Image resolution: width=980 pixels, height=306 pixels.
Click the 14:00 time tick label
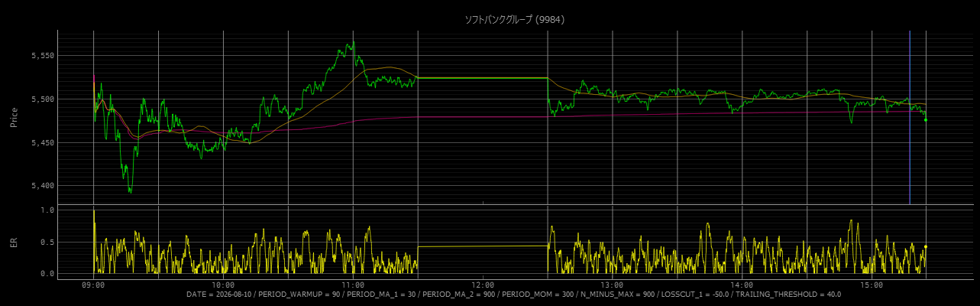point(742,285)
